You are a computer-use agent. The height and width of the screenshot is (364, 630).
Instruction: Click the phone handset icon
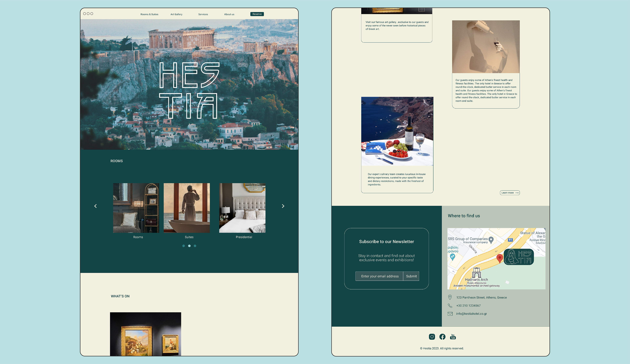click(450, 305)
